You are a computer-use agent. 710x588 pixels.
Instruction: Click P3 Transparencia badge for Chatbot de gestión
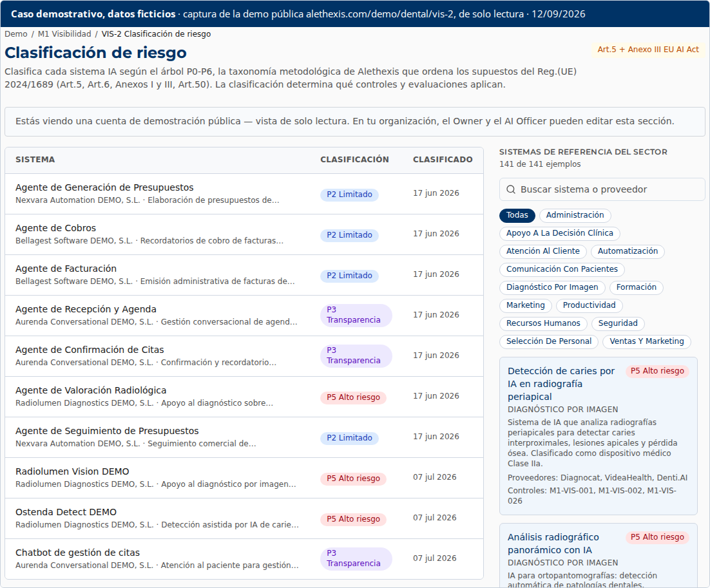356,558
